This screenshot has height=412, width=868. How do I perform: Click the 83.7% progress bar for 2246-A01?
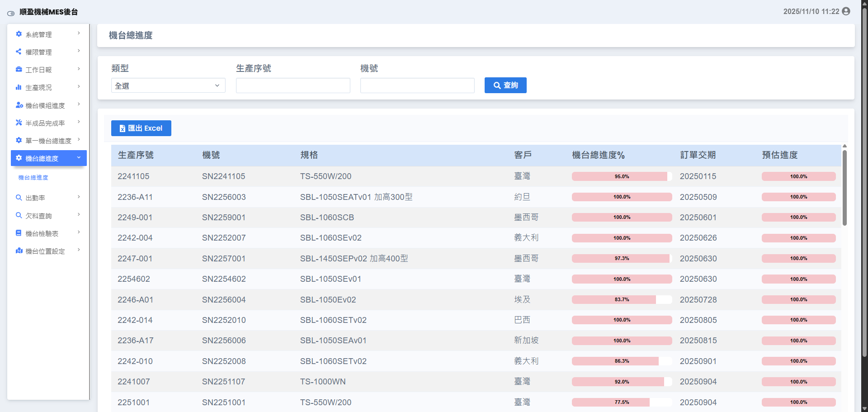[622, 300]
